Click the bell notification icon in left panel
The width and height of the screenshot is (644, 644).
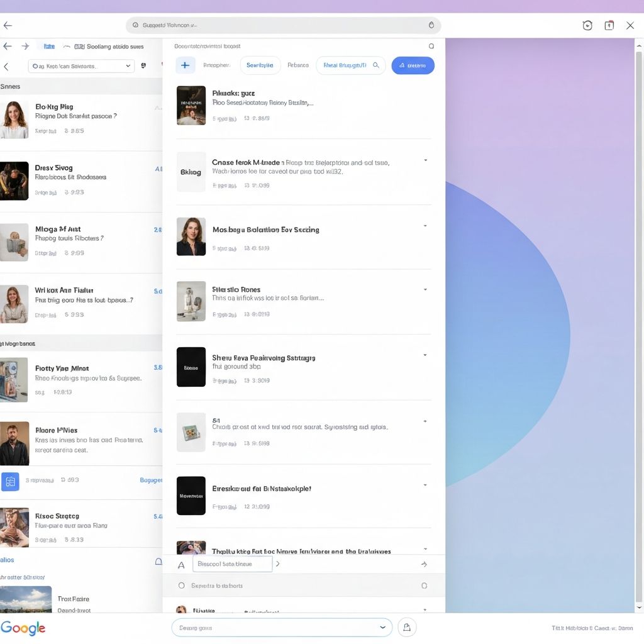tap(158, 562)
